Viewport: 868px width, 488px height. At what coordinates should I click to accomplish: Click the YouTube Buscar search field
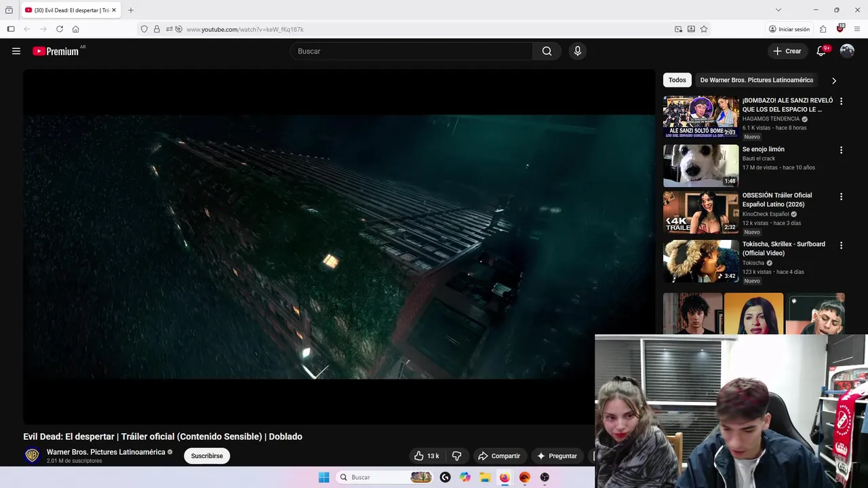(411, 51)
